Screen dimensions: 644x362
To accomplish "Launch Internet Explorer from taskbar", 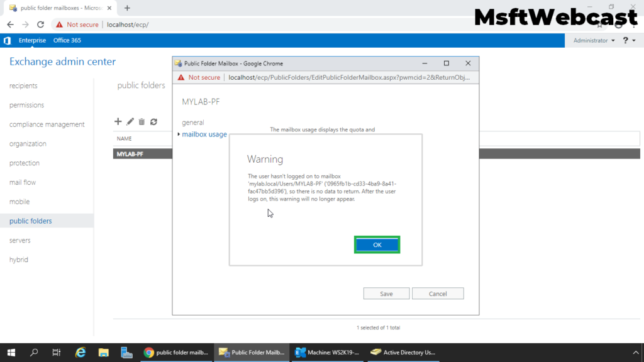I will [x=80, y=352].
